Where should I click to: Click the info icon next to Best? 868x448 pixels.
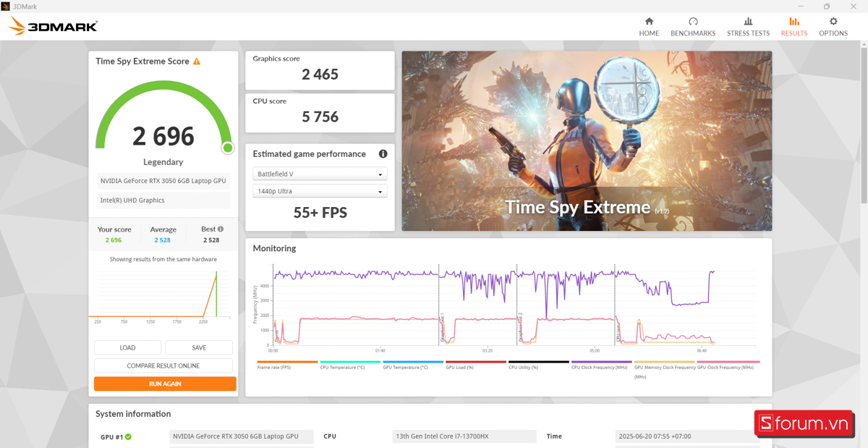[x=221, y=229]
